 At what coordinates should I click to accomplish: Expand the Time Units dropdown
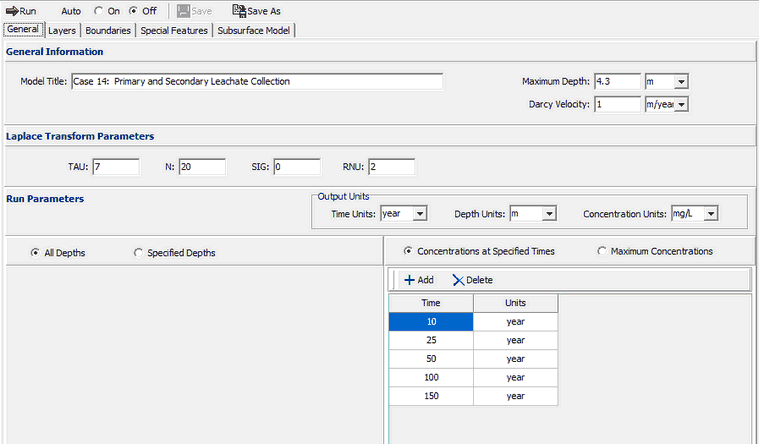click(x=419, y=213)
